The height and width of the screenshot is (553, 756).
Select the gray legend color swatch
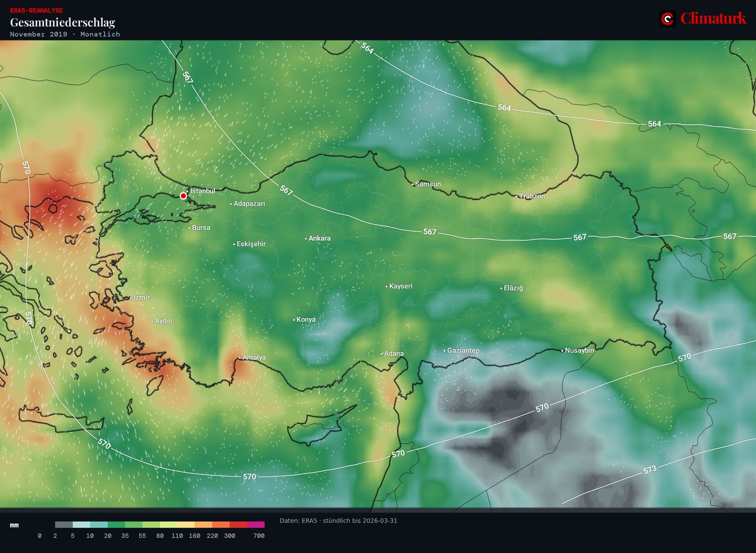(x=64, y=524)
